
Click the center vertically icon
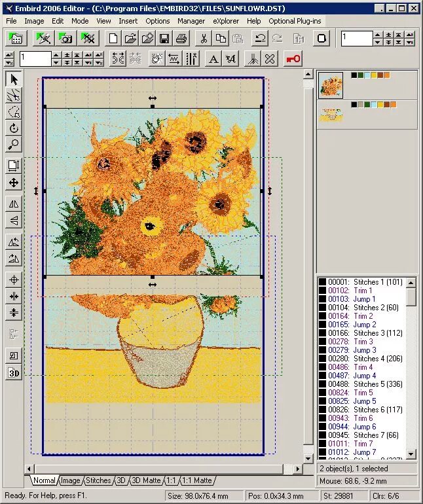(14, 312)
